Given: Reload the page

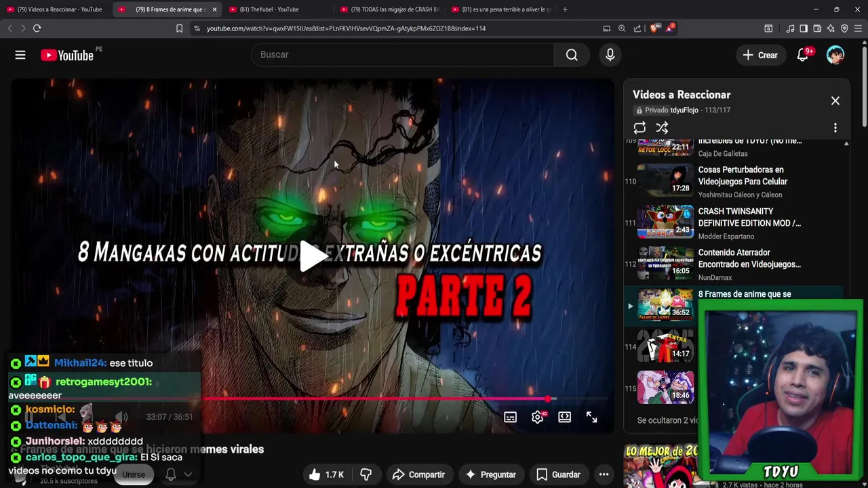Looking at the screenshot, I should (x=37, y=28).
